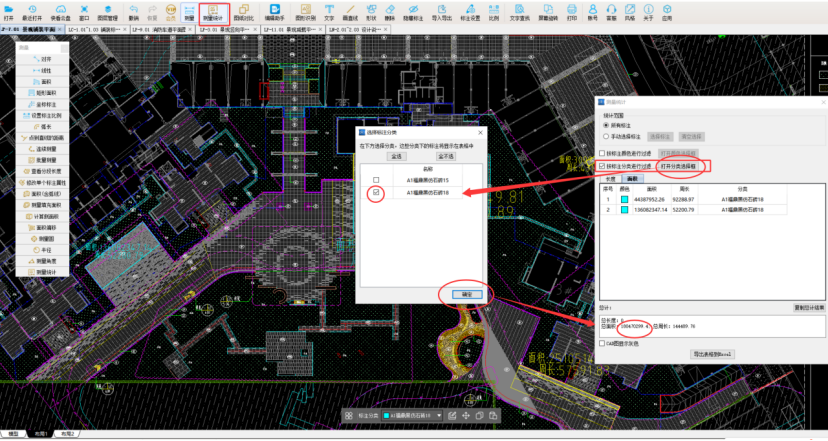Screen dimensions: 828x441
Task: Open the 最近打开 recent files icon
Action: point(32,11)
